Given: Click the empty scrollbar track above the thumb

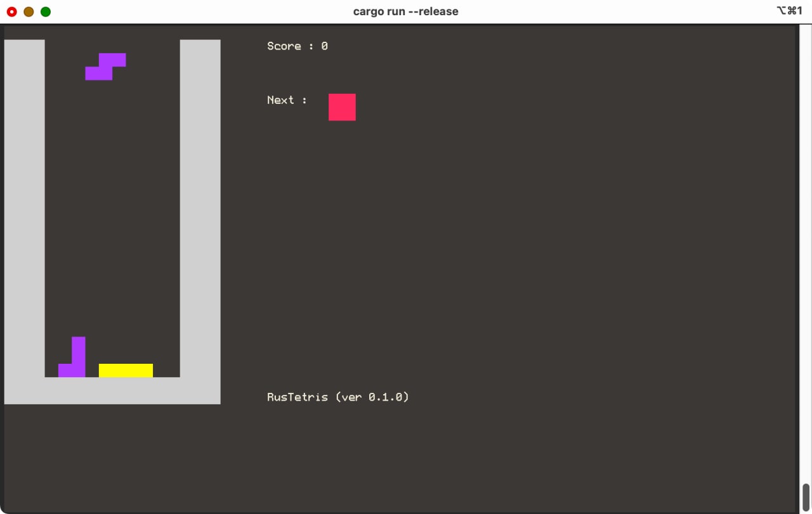Looking at the screenshot, I should 806,254.
